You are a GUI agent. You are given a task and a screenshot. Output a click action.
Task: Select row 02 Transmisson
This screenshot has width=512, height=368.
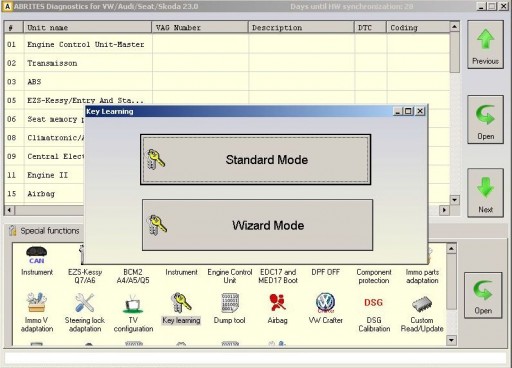(x=227, y=63)
